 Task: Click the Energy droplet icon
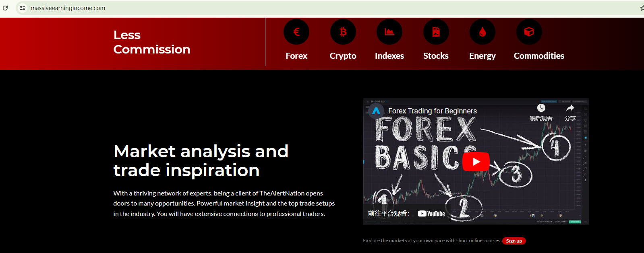click(x=482, y=32)
